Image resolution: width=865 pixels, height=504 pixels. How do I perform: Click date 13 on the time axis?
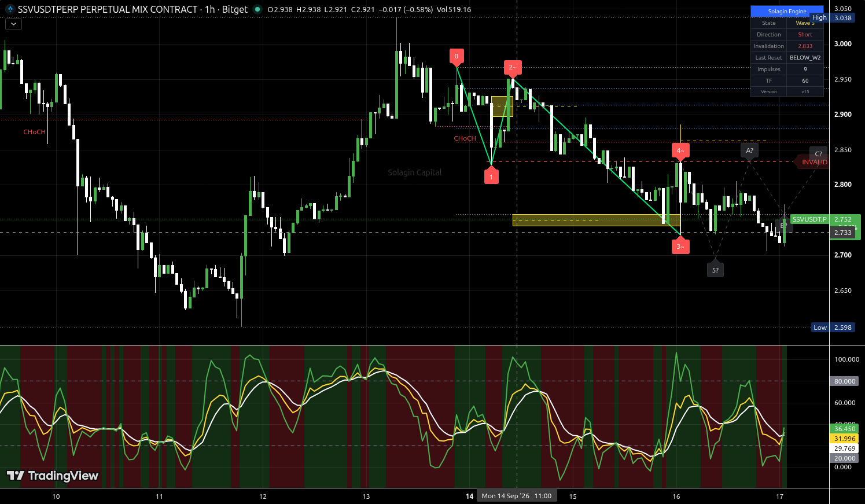point(366,496)
